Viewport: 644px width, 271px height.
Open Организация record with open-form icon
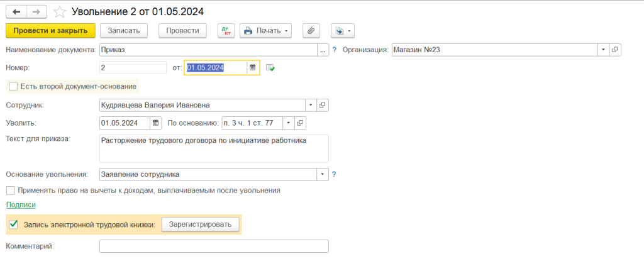(x=614, y=50)
